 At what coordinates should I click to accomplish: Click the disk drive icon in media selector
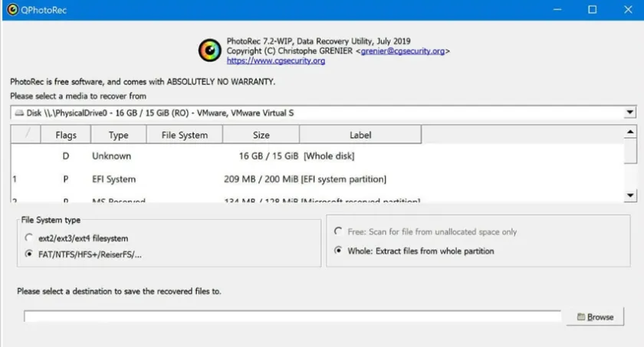(19, 113)
